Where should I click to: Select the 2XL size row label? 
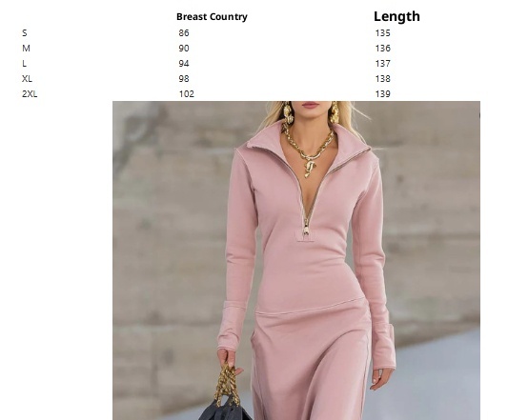30,93
